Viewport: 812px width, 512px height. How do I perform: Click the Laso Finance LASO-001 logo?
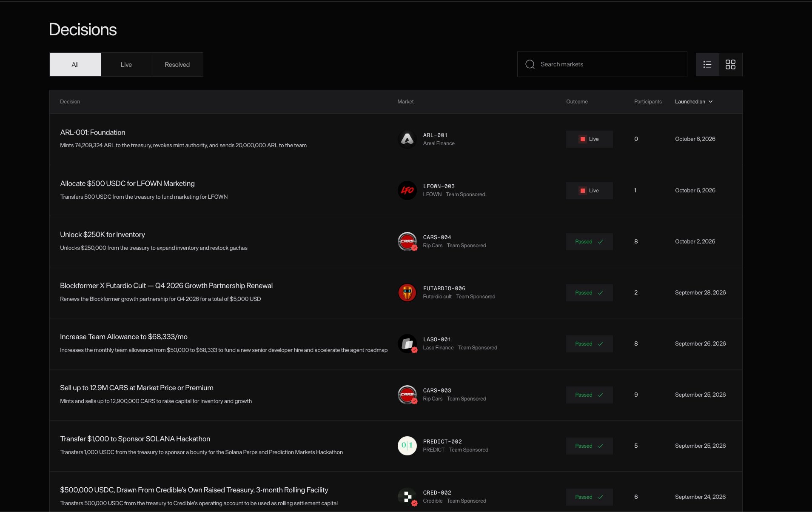tap(407, 343)
